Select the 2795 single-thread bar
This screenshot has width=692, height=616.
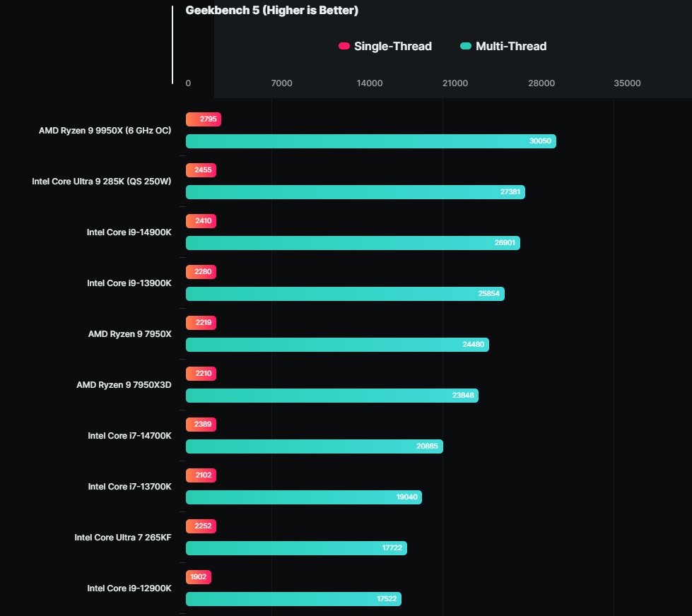[204, 119]
